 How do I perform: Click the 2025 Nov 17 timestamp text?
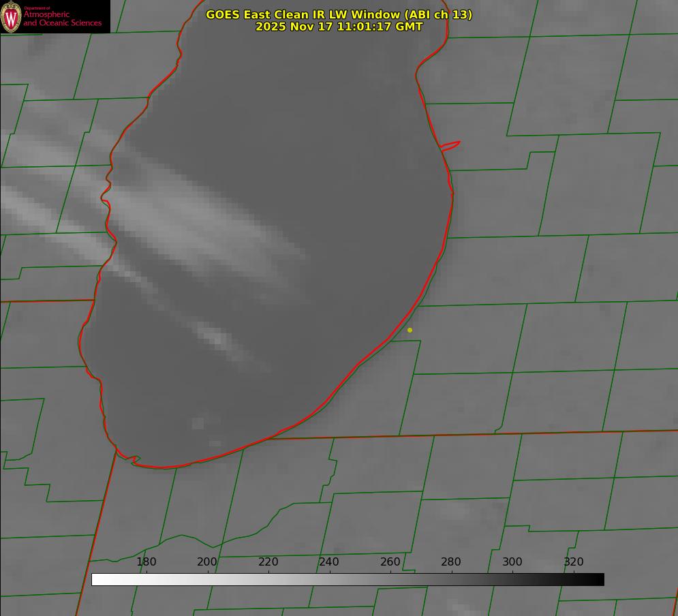pyautogui.click(x=339, y=27)
